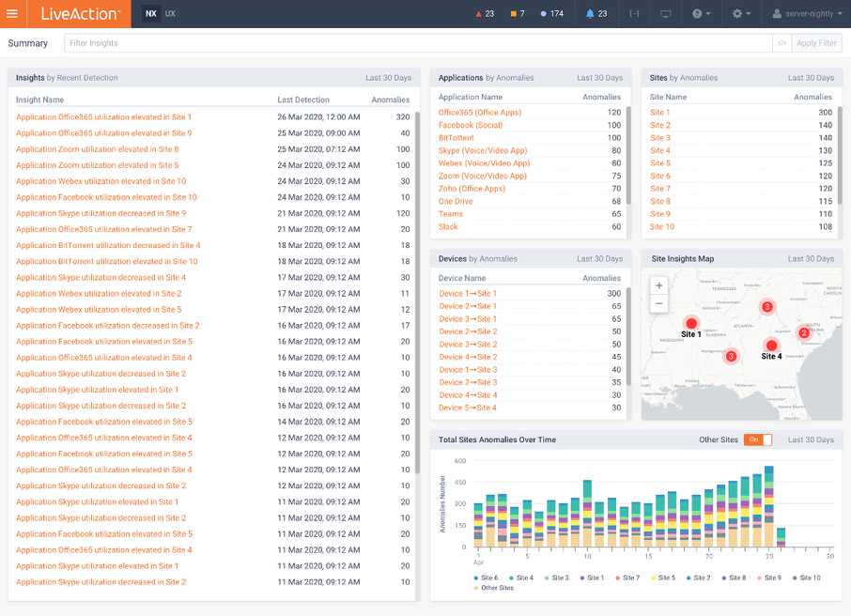Select the Site 4 marker on the map
Viewport: 851px width, 616px height.
tap(771, 346)
